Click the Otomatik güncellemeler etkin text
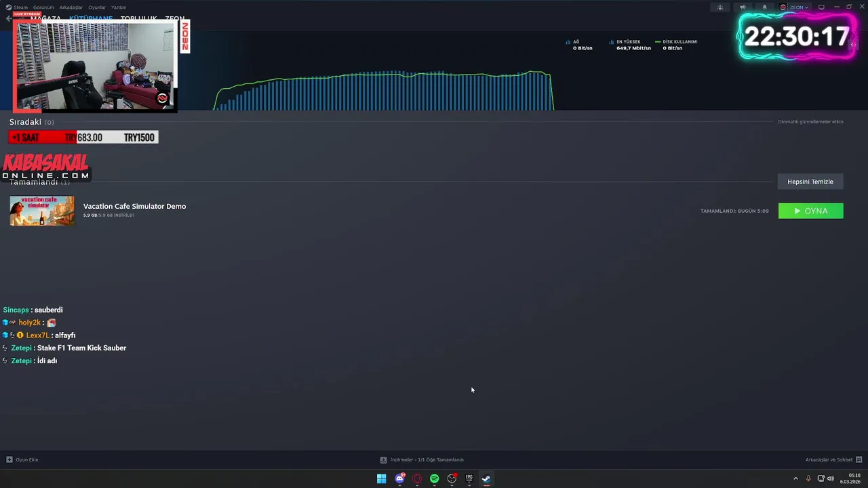 point(810,122)
